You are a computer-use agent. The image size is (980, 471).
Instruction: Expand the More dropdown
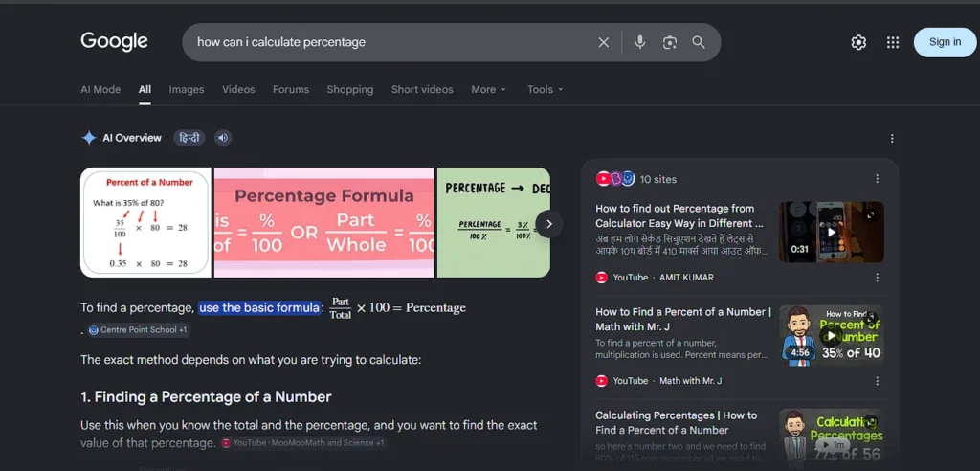[x=489, y=89]
